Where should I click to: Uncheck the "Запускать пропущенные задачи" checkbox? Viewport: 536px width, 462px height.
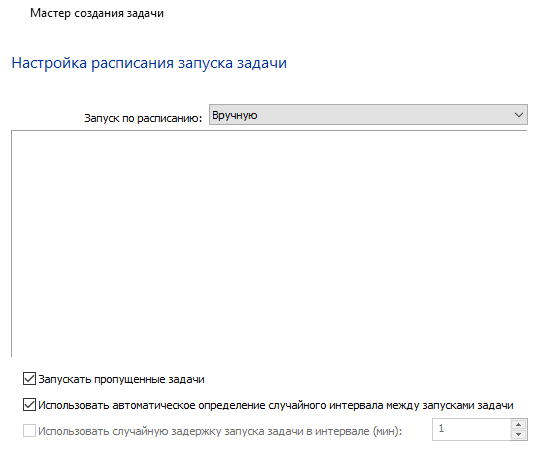click(29, 379)
